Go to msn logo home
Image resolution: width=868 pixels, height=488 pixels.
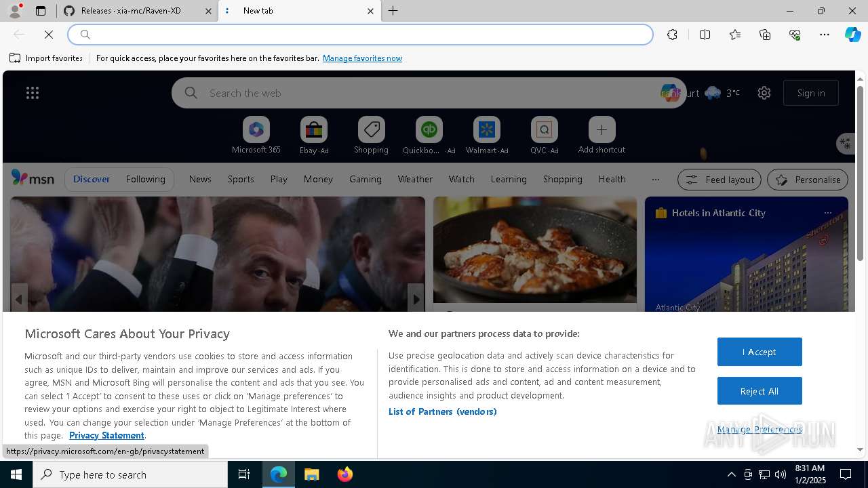pos(33,178)
